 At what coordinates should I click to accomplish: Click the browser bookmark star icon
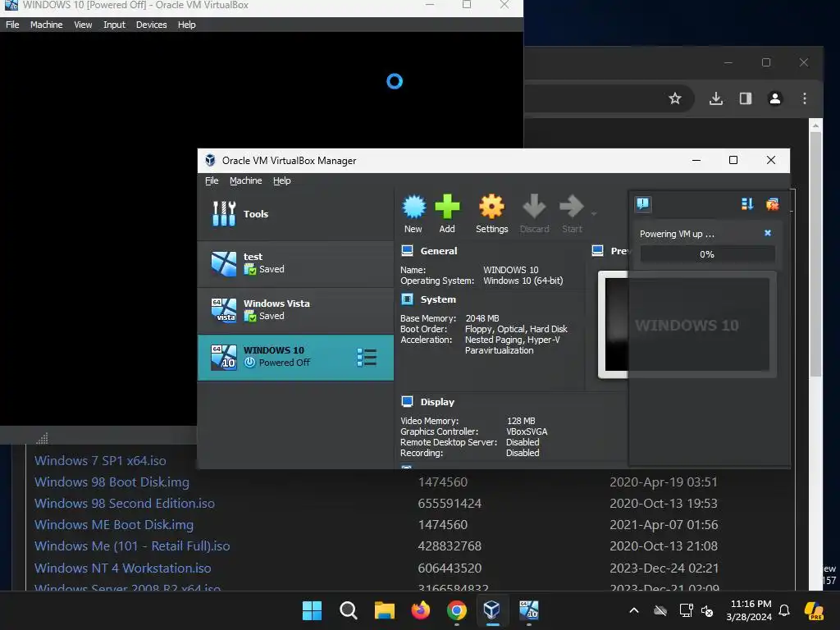tap(675, 98)
